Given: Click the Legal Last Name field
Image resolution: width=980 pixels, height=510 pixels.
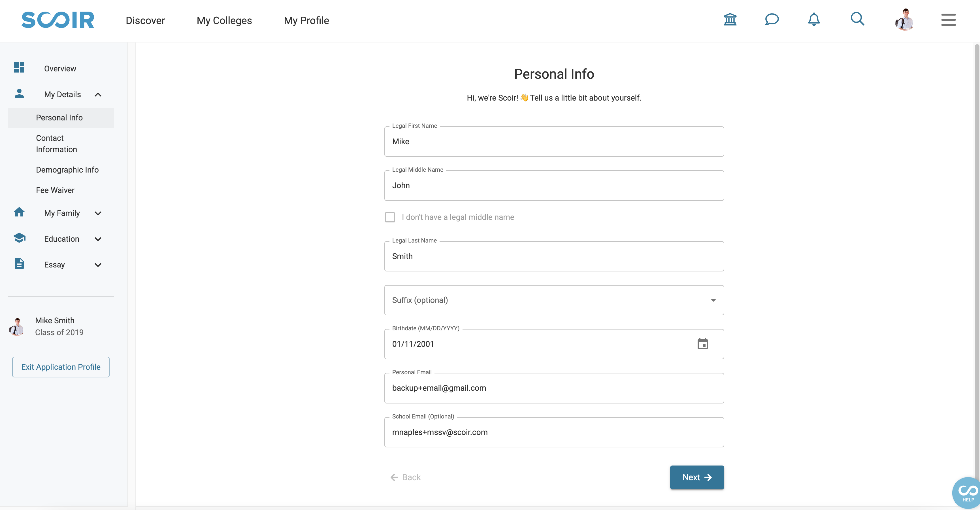Looking at the screenshot, I should coord(554,256).
